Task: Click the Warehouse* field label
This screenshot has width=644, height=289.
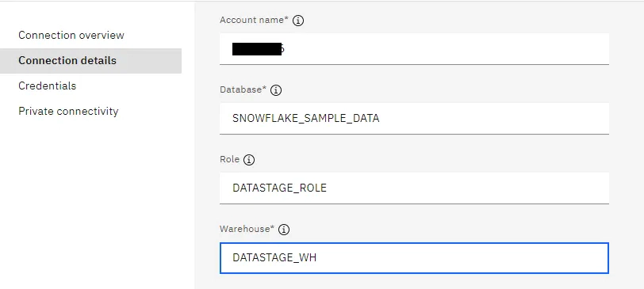Action: coord(247,229)
